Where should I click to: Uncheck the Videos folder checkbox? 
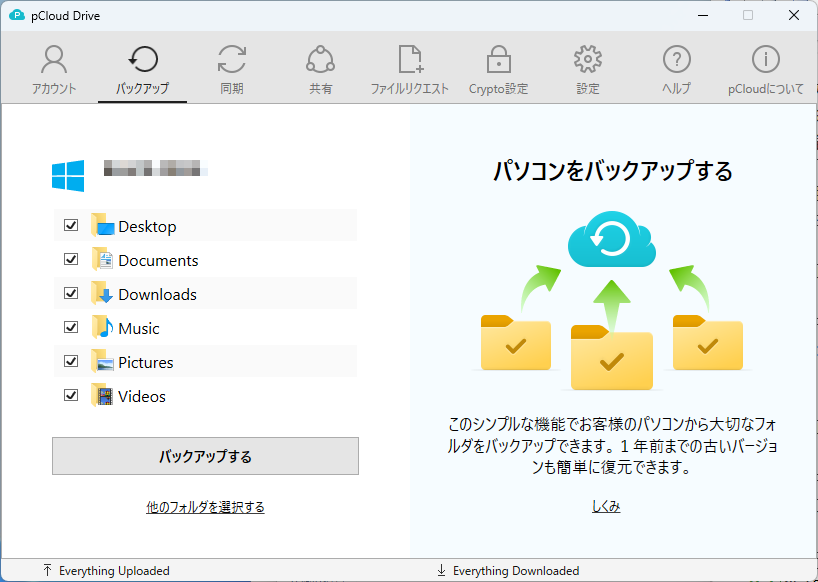[x=71, y=396]
